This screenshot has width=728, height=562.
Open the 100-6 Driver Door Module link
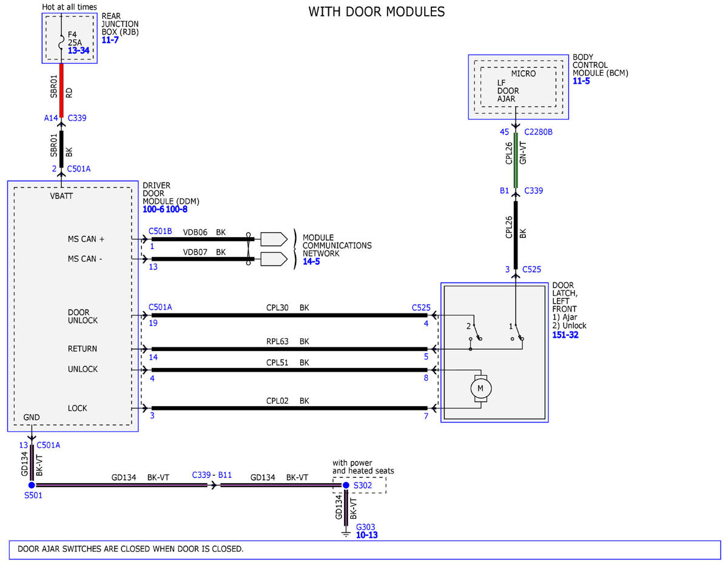pos(153,209)
